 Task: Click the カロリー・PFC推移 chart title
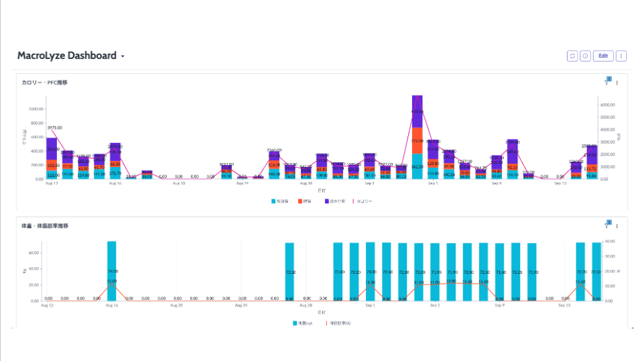tap(44, 83)
